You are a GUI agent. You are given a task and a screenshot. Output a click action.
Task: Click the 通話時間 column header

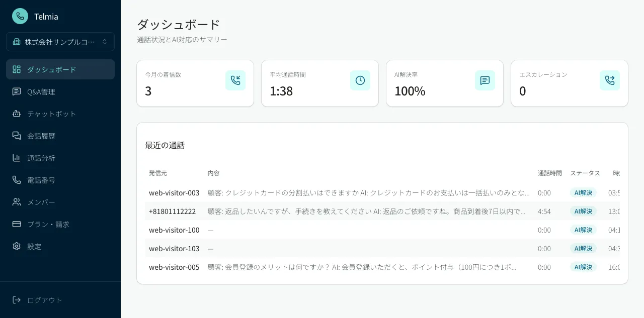(549, 173)
